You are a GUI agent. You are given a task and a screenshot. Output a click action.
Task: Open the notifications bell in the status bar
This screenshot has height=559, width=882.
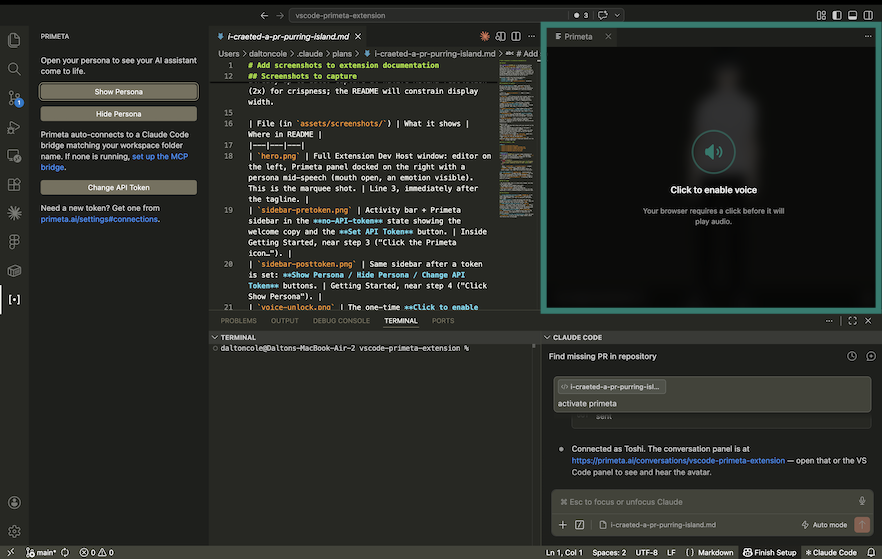point(871,552)
